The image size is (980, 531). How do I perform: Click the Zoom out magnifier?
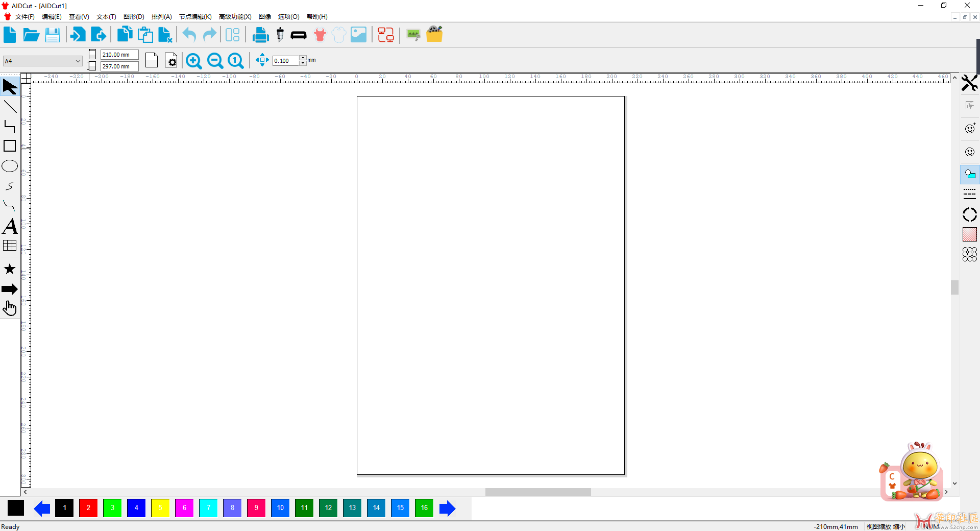(x=215, y=61)
